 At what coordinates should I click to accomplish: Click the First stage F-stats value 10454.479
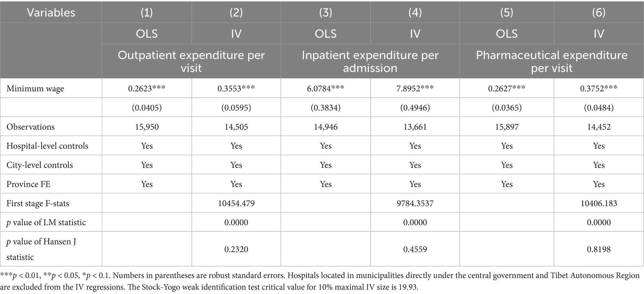point(236,203)
